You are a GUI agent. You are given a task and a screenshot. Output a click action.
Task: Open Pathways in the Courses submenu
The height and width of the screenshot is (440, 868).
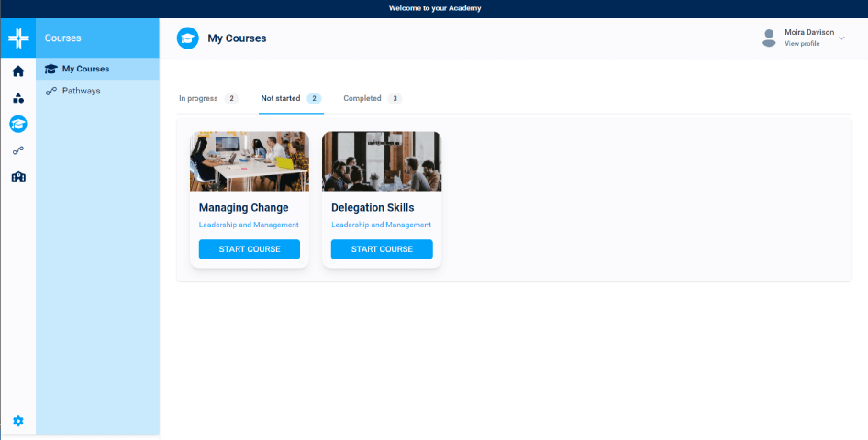pos(81,91)
